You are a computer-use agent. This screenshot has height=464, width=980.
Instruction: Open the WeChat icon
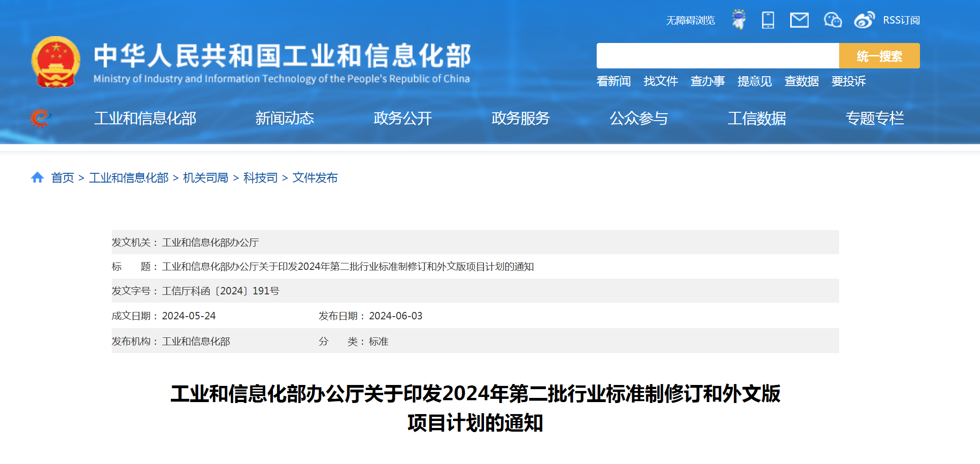pos(833,20)
